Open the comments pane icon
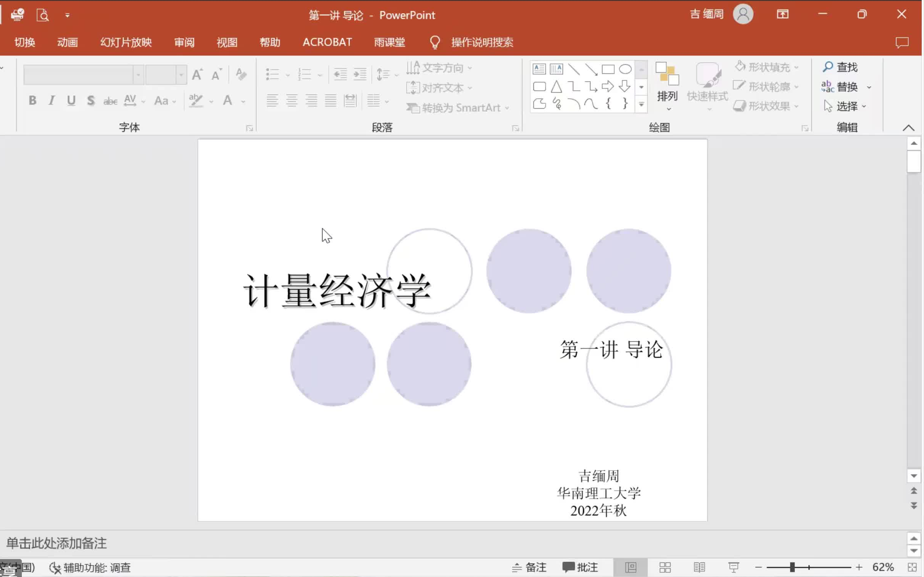 (x=902, y=42)
